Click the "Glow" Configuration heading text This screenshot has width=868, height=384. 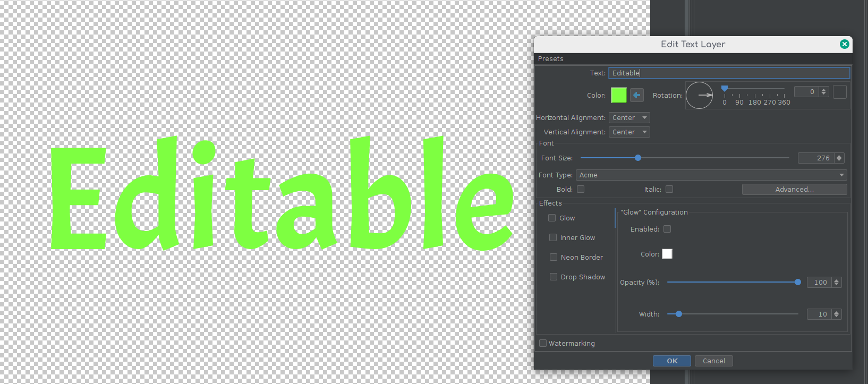[x=654, y=212]
